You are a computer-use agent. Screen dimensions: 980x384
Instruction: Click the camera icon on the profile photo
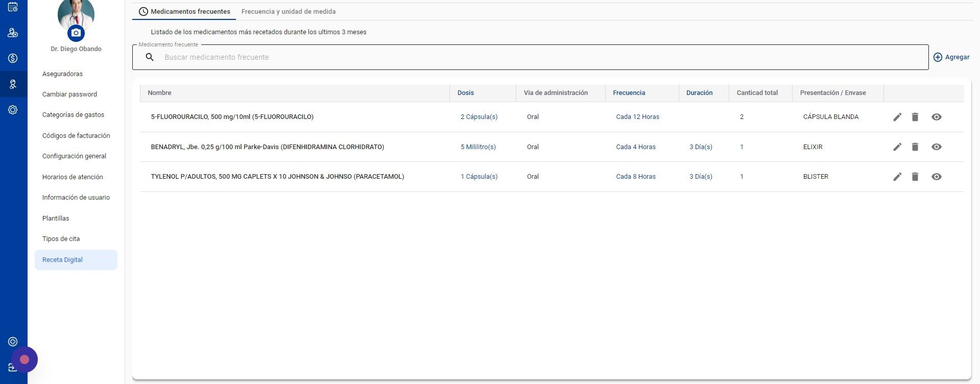(76, 33)
